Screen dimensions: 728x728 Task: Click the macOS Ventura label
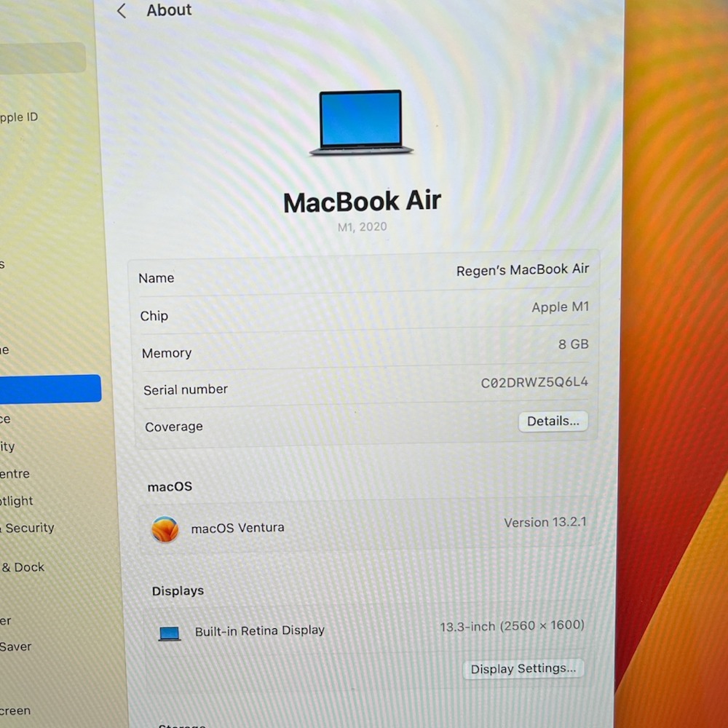(238, 529)
